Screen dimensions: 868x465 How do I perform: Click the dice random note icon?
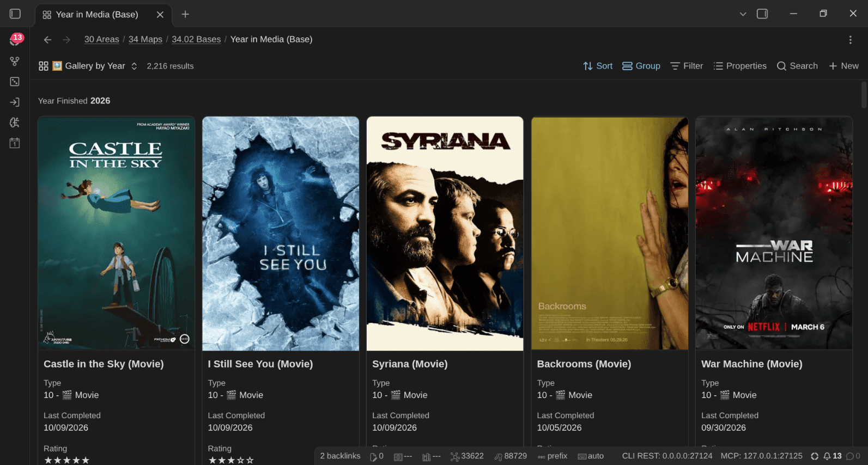tap(15, 82)
